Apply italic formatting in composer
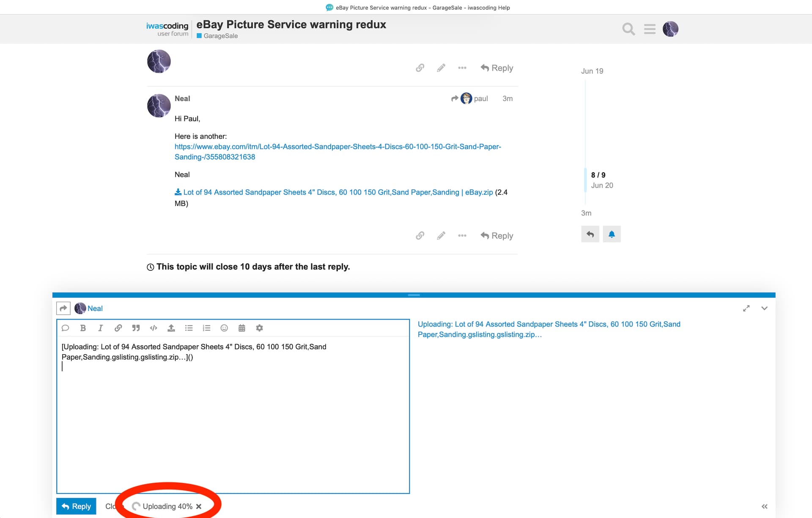Screen dimensions: 812x518 tap(100, 328)
